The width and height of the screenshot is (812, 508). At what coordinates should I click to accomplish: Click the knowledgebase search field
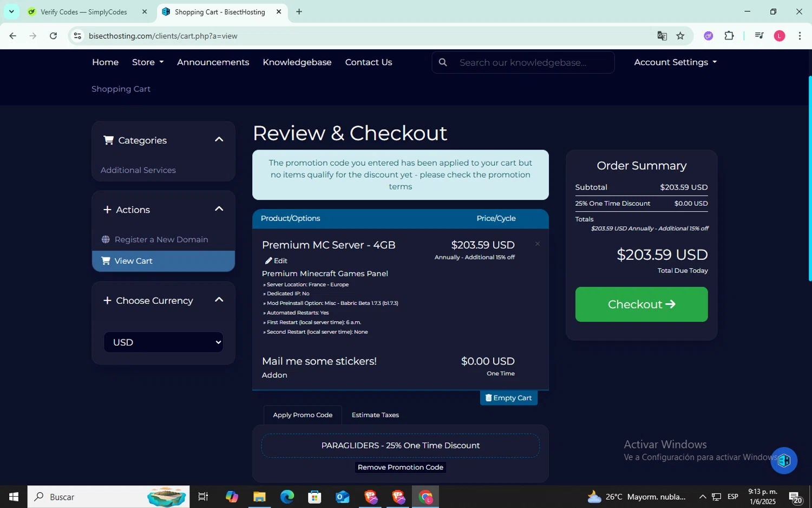pos(533,62)
